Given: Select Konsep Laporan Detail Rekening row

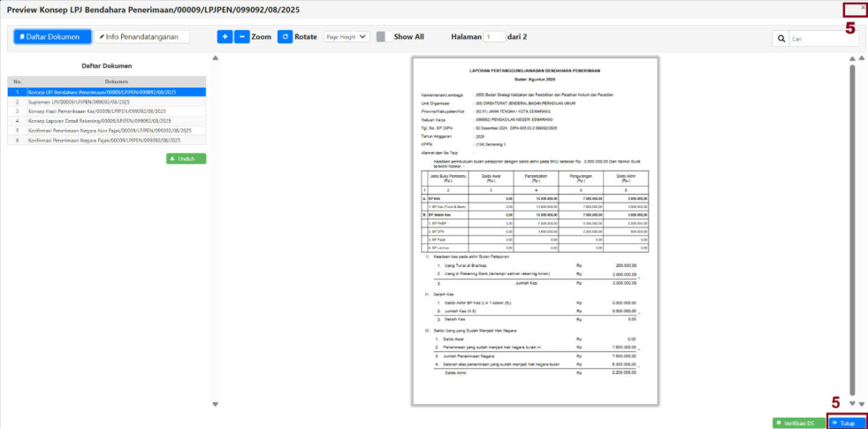Looking at the screenshot, I should pyautogui.click(x=102, y=121).
